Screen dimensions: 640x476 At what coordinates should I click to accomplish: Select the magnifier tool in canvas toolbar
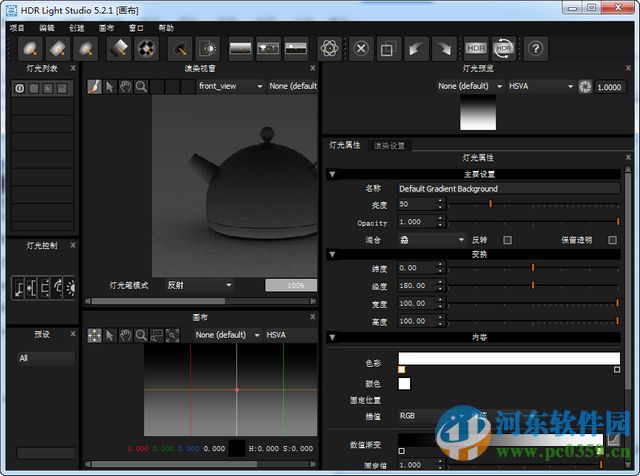click(141, 336)
